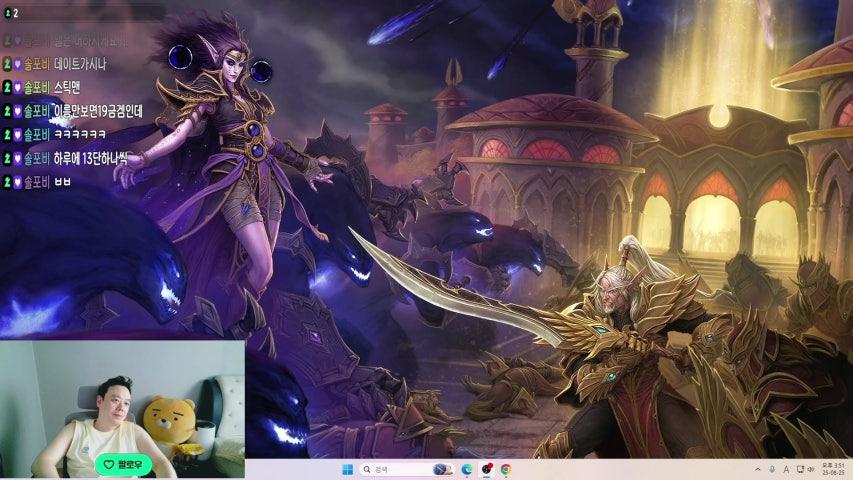This screenshot has width=853, height=480.
Task: Click the search highlight image in the search box
Action: point(443,469)
